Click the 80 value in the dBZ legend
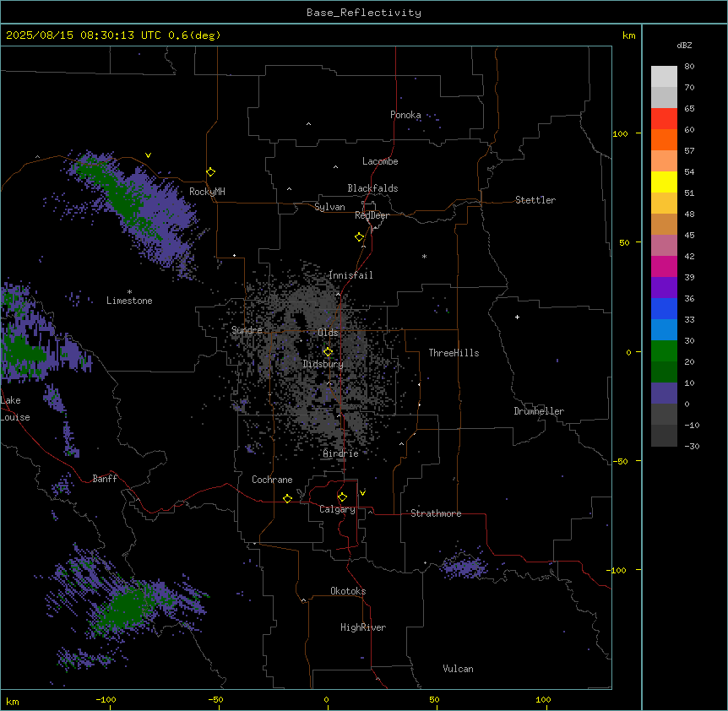This screenshot has height=711, width=728. click(689, 67)
